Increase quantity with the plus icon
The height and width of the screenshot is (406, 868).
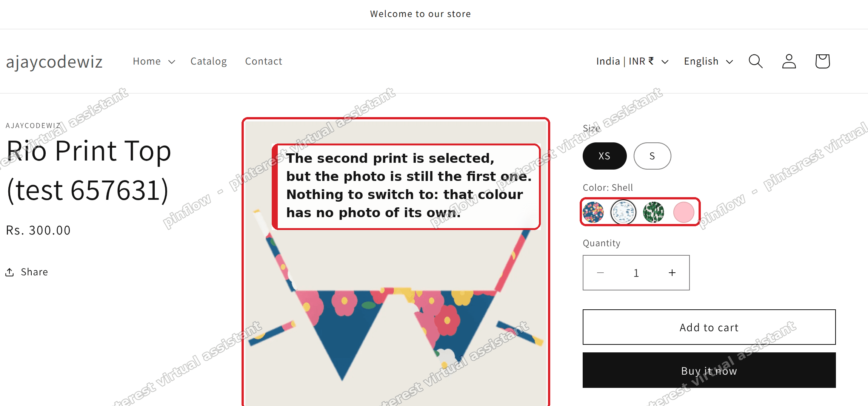[672, 273]
